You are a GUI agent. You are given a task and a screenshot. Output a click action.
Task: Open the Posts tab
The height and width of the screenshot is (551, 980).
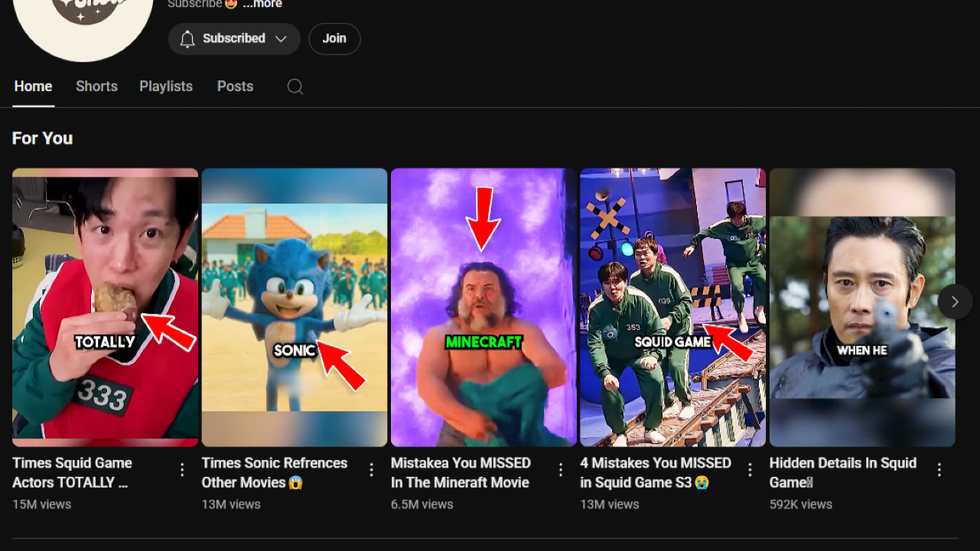pos(235,86)
